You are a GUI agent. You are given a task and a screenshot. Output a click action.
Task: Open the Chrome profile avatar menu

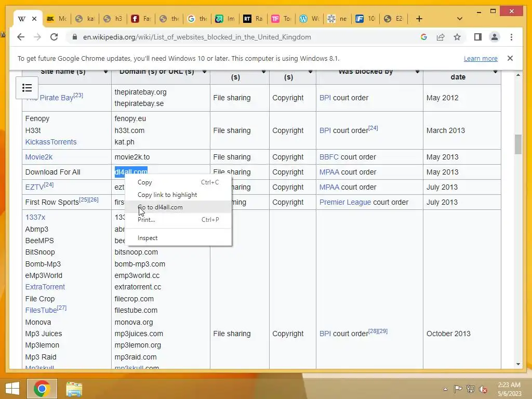point(495,37)
